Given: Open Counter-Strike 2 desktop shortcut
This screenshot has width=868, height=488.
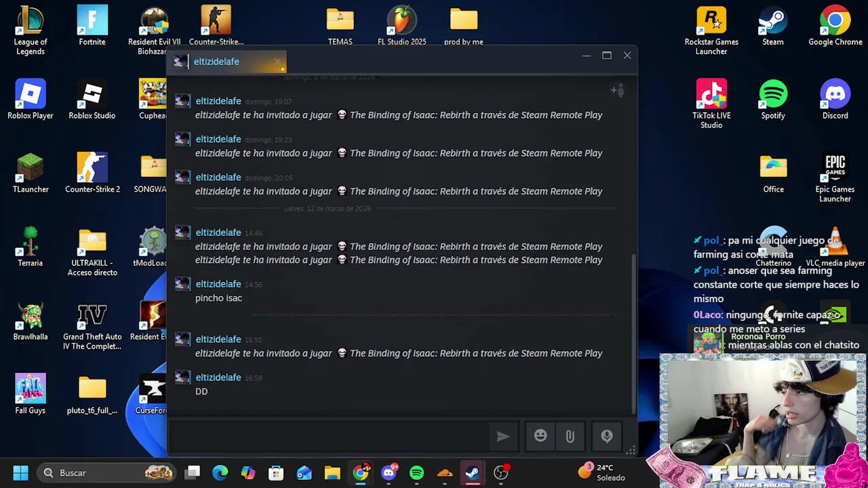Looking at the screenshot, I should (x=92, y=174).
